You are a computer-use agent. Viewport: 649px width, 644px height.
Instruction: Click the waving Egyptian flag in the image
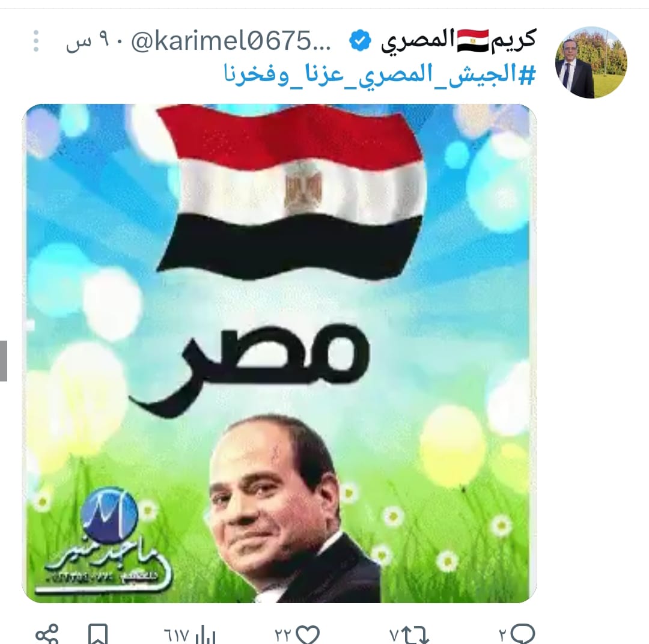(x=291, y=191)
